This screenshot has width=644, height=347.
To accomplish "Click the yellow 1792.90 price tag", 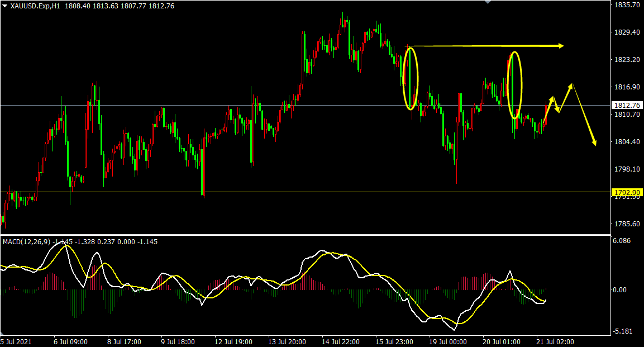I will pos(627,192).
